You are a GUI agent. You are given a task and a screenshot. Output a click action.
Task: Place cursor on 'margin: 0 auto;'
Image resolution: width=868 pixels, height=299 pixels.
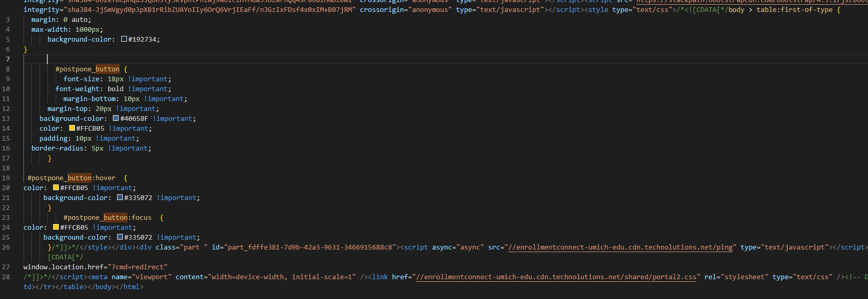tap(61, 19)
